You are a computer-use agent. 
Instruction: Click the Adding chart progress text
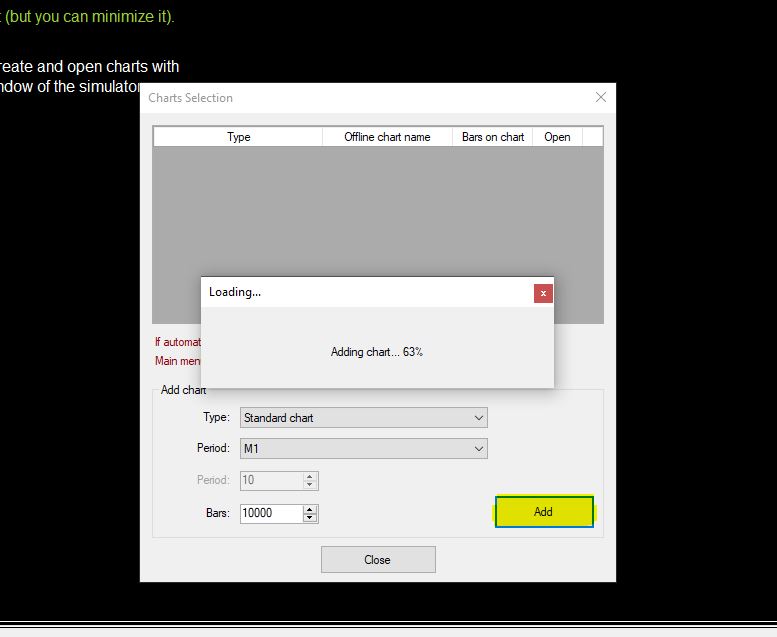tap(377, 352)
